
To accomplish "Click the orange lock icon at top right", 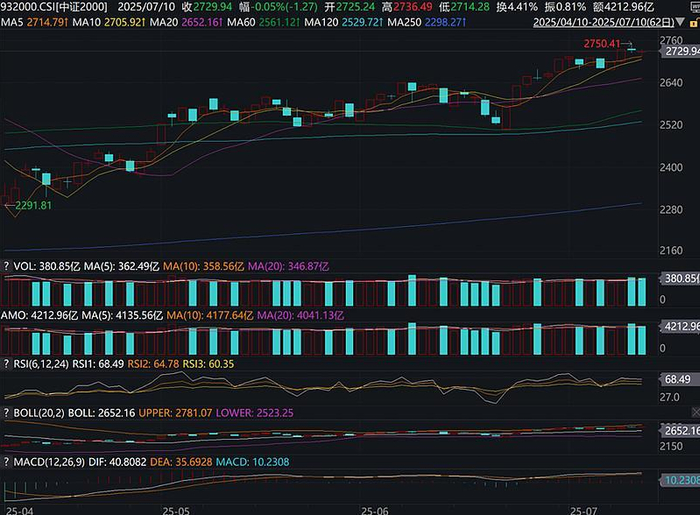I will pyautogui.click(x=694, y=22).
